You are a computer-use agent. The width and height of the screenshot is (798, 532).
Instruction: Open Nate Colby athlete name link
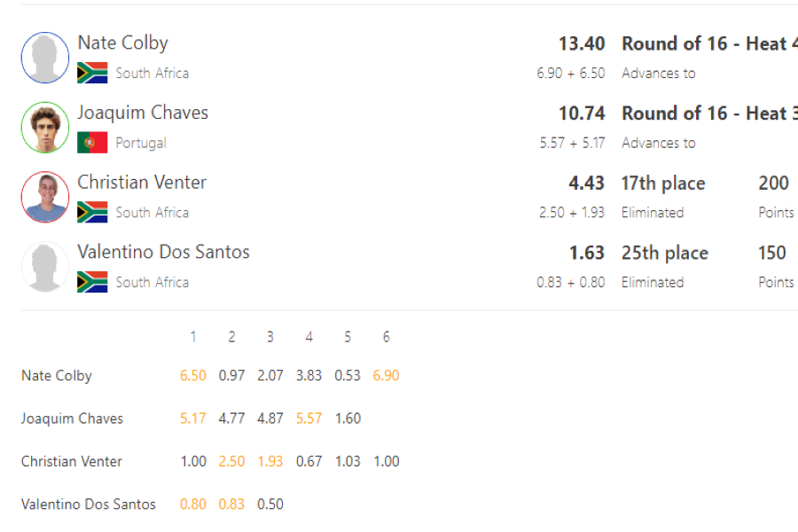(x=122, y=43)
